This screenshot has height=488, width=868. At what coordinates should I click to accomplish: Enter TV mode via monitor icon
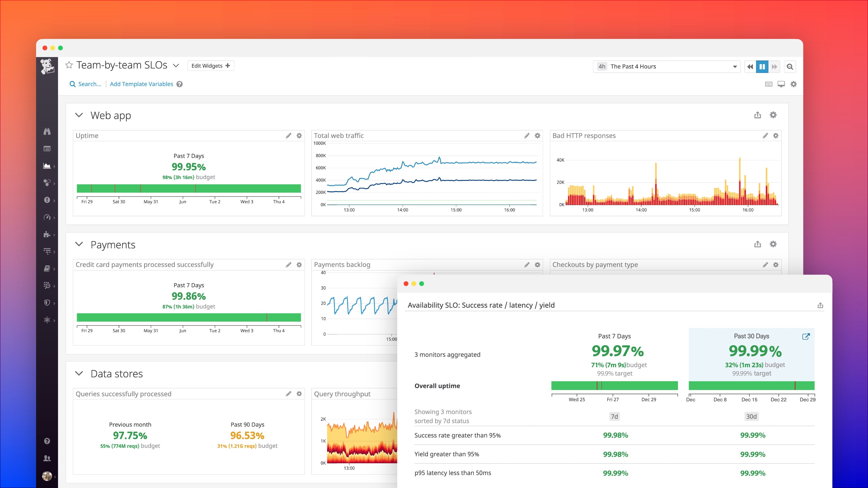[781, 84]
